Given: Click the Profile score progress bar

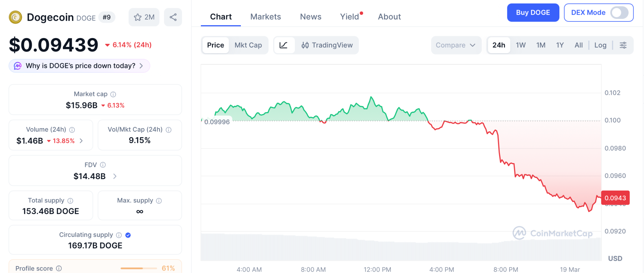Looking at the screenshot, I should point(138,268).
